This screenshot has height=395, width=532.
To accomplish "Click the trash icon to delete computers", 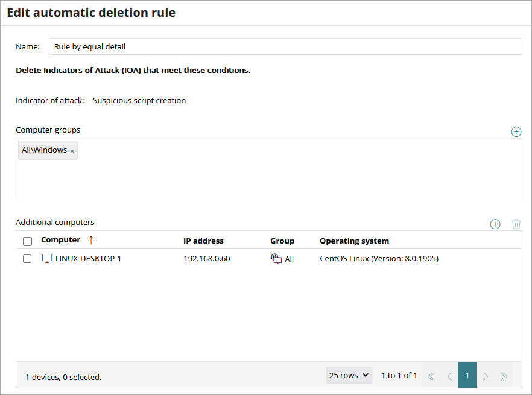I will pyautogui.click(x=516, y=224).
